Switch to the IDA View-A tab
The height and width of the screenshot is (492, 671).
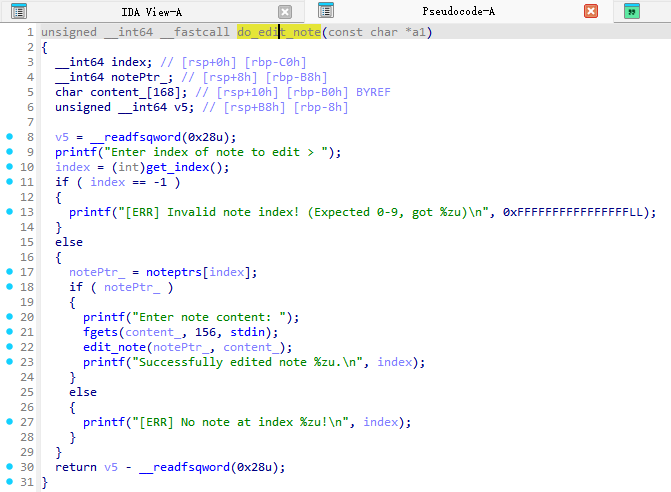(x=150, y=11)
